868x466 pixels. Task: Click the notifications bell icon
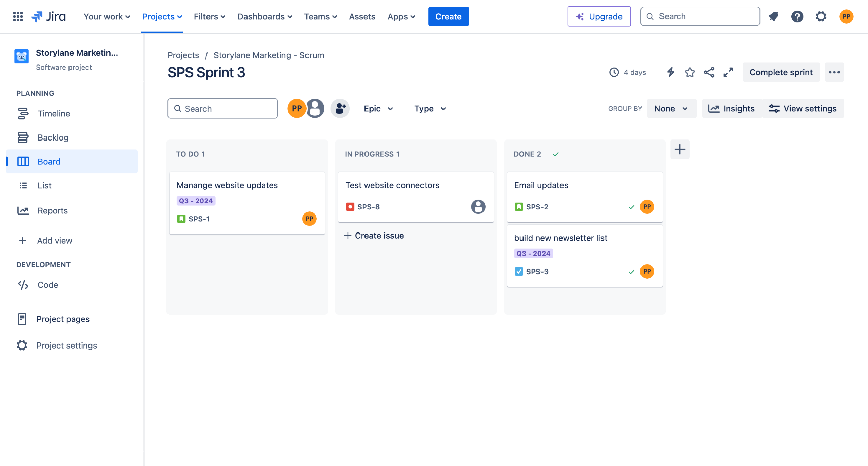tap(773, 16)
